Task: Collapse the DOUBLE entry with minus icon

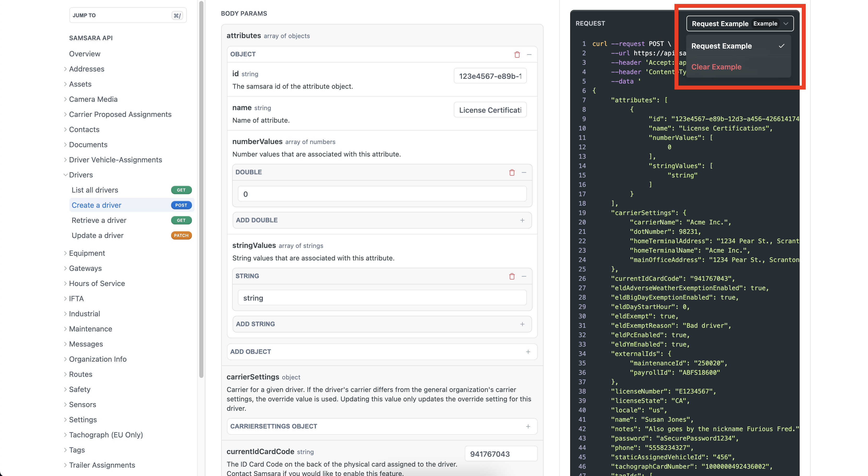Action: click(524, 172)
